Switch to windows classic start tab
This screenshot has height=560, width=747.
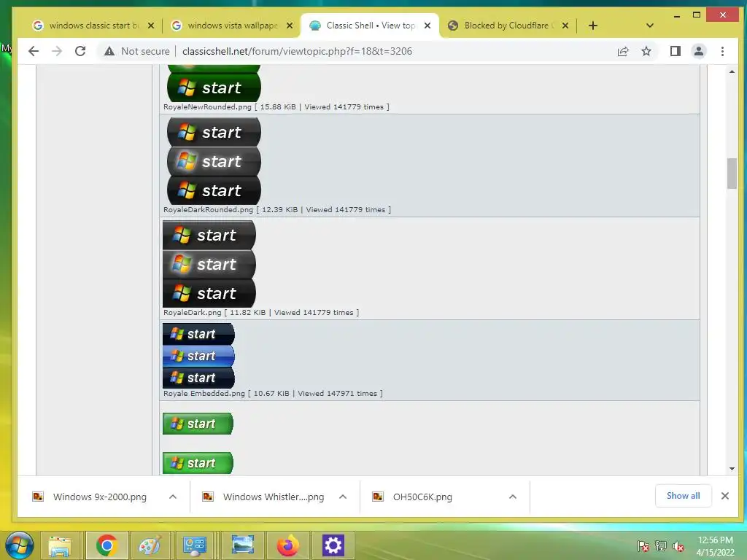[x=90, y=26]
